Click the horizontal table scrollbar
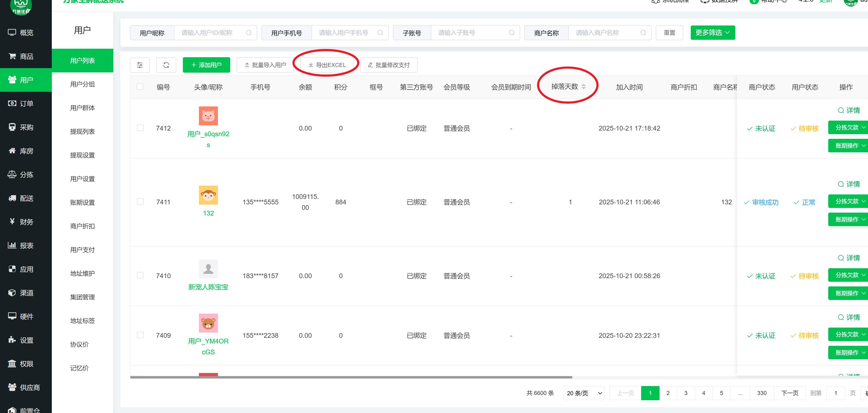 351,377
